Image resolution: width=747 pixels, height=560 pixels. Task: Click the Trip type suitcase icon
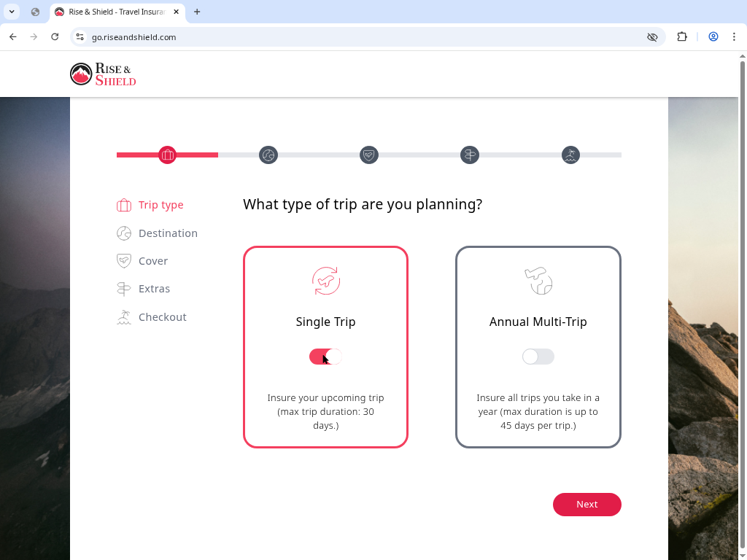click(123, 205)
